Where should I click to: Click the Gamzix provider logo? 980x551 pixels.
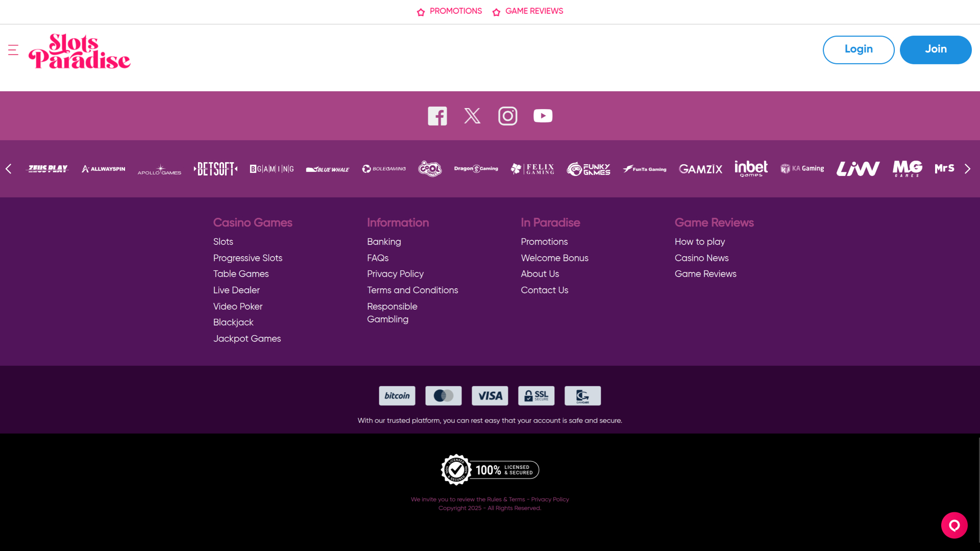(x=700, y=169)
